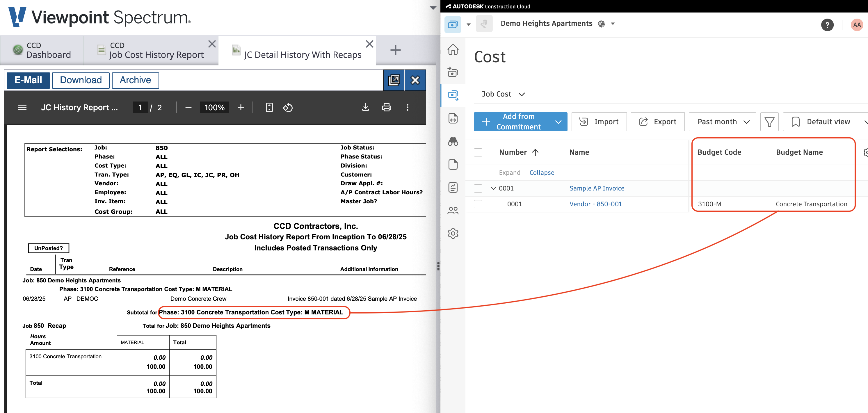Click the Download button in Spectrum
This screenshot has height=413, width=868.
[x=81, y=80]
